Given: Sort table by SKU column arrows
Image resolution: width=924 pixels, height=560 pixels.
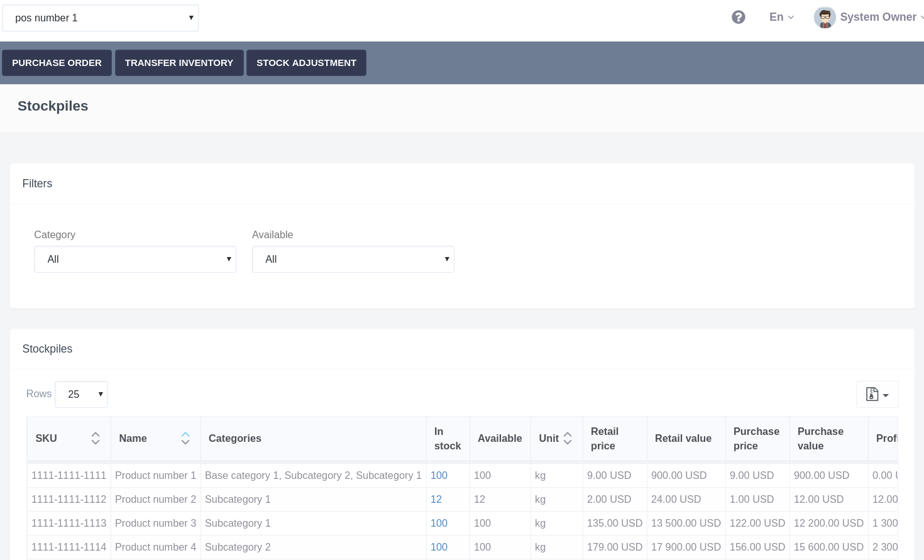Looking at the screenshot, I should click(x=96, y=438).
